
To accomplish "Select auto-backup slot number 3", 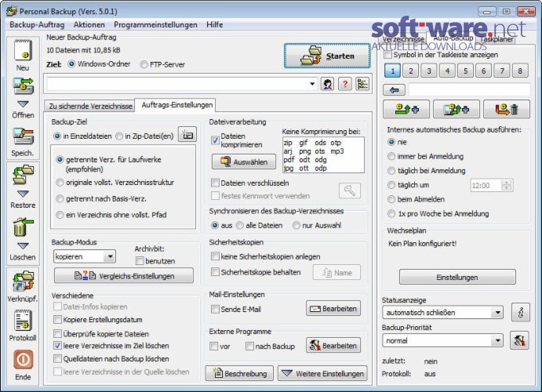I will [429, 71].
